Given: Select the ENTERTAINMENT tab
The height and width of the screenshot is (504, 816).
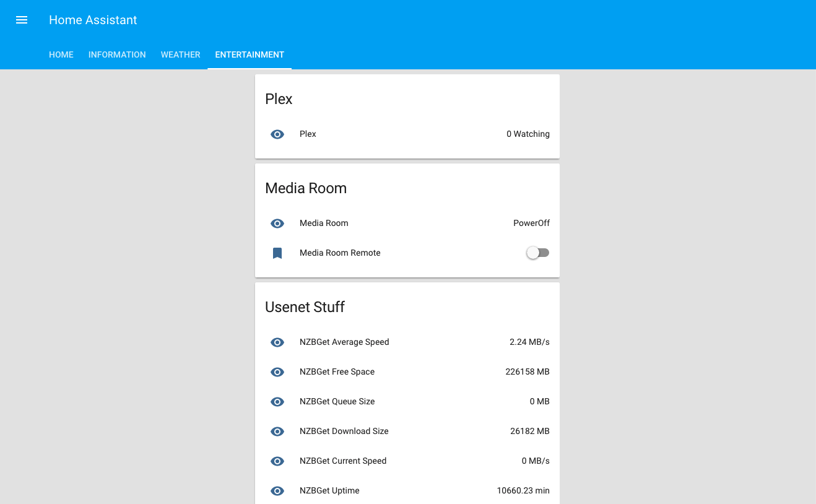Looking at the screenshot, I should coord(250,54).
